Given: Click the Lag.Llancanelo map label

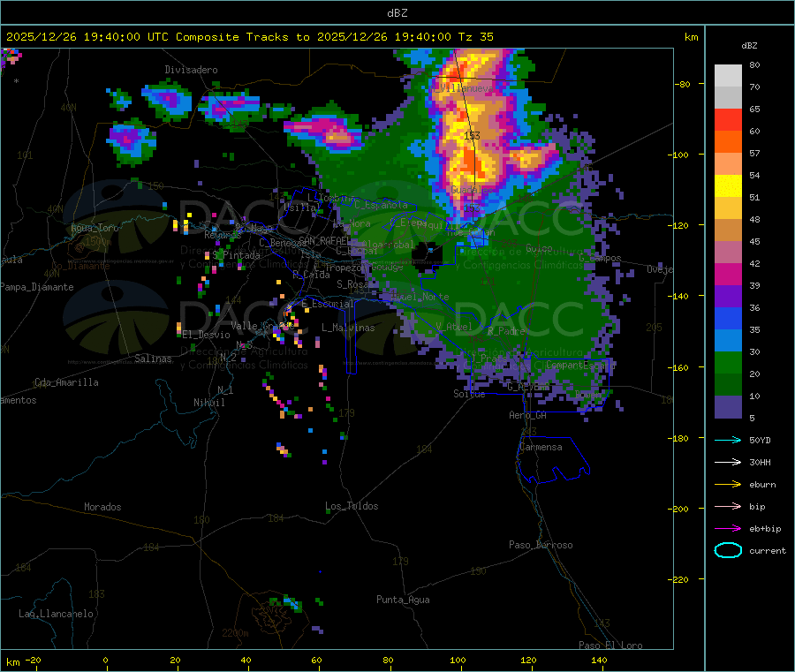Looking at the screenshot, I should [56, 614].
